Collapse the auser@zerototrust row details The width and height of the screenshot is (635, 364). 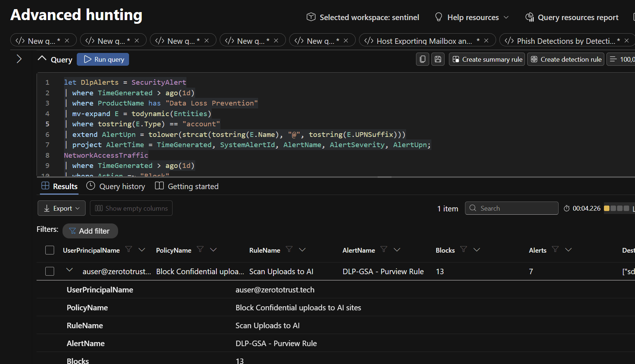click(x=69, y=270)
